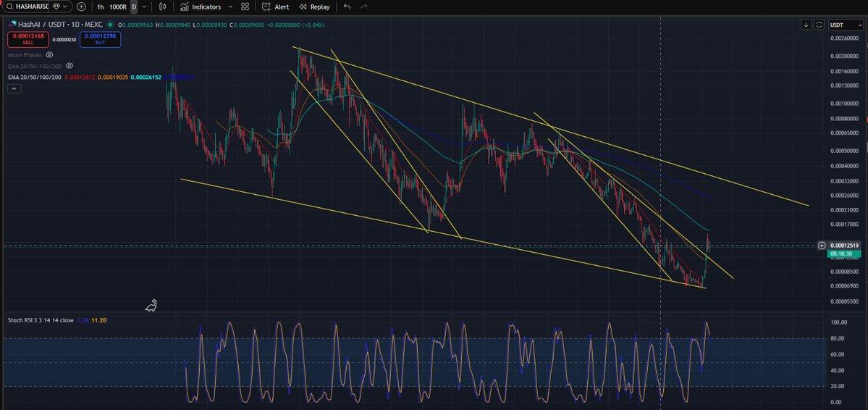Add a symbol to compare with plus icon
The height and width of the screenshot is (410, 868).
point(81,7)
